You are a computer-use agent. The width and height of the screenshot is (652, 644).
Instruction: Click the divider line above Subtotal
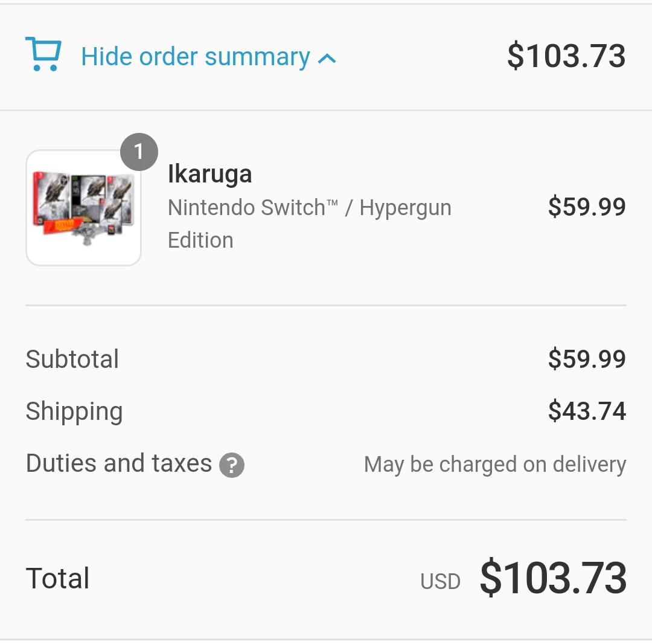click(326, 306)
